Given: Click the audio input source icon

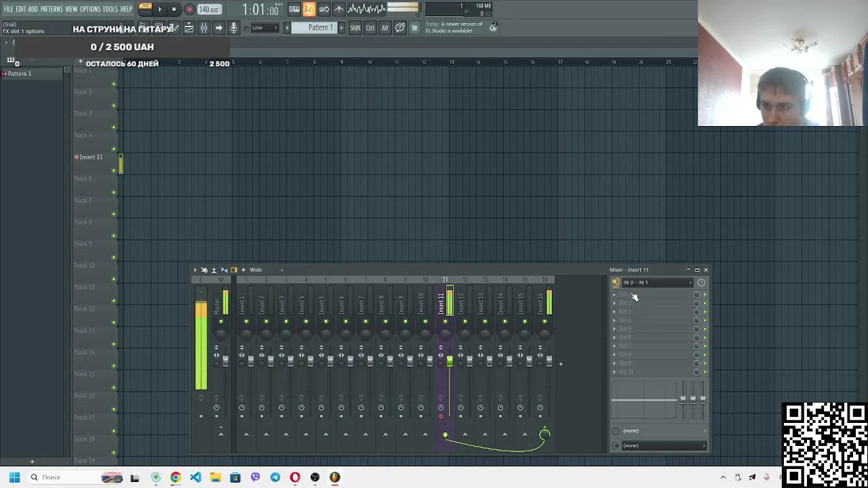Looking at the screenshot, I should click(616, 283).
